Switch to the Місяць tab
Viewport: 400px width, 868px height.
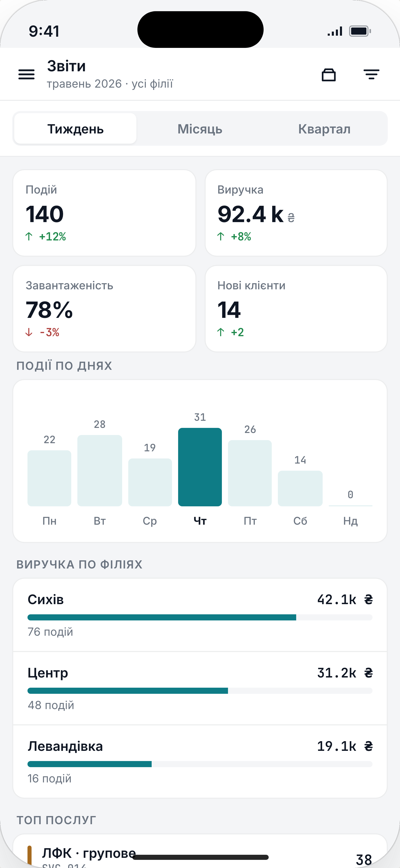[200, 129]
